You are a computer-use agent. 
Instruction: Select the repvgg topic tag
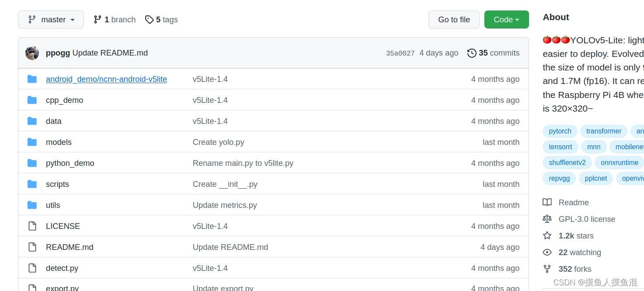click(x=559, y=179)
